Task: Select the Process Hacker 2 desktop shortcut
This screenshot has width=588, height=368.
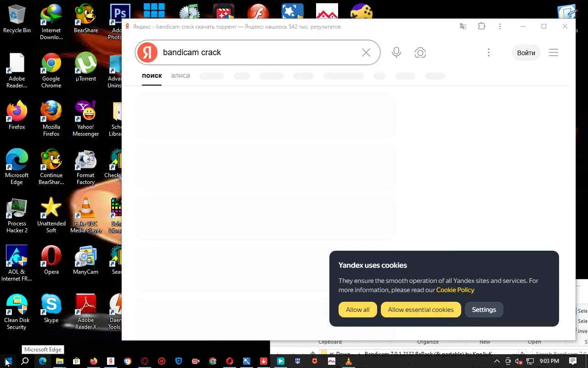Action: (x=17, y=216)
